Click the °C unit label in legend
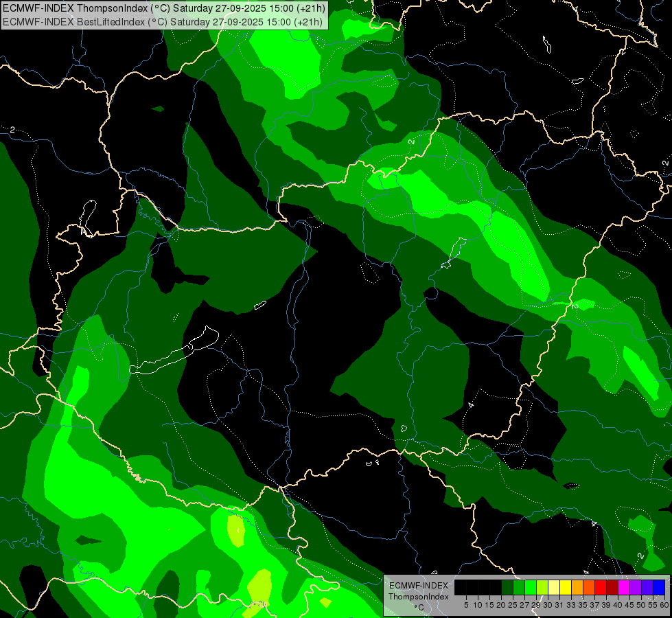 pos(419,607)
